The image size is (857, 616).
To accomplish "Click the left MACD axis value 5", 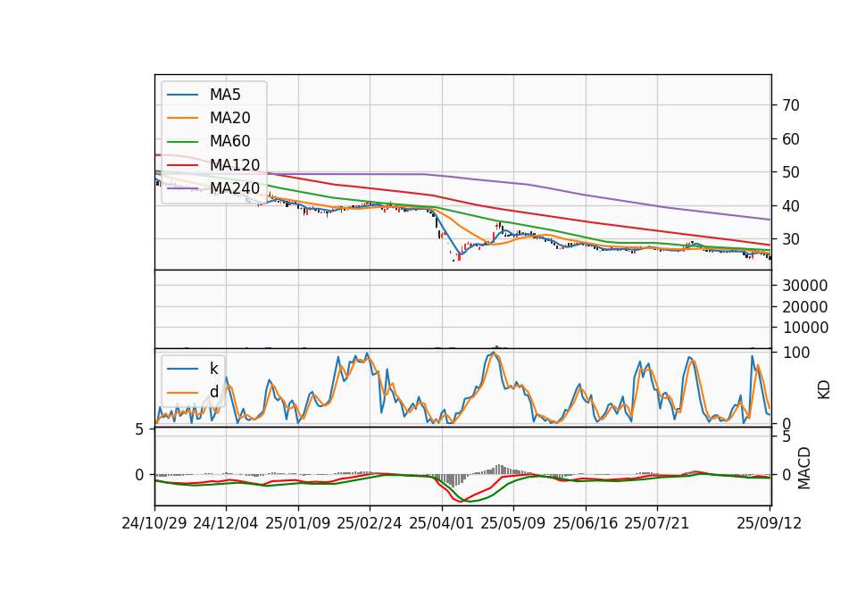I will click(139, 430).
